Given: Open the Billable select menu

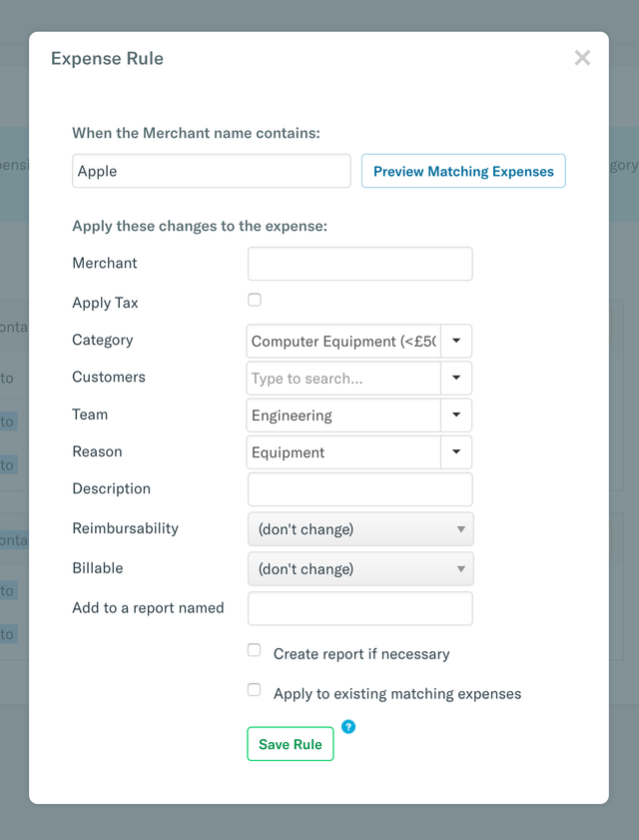Looking at the screenshot, I should [360, 569].
